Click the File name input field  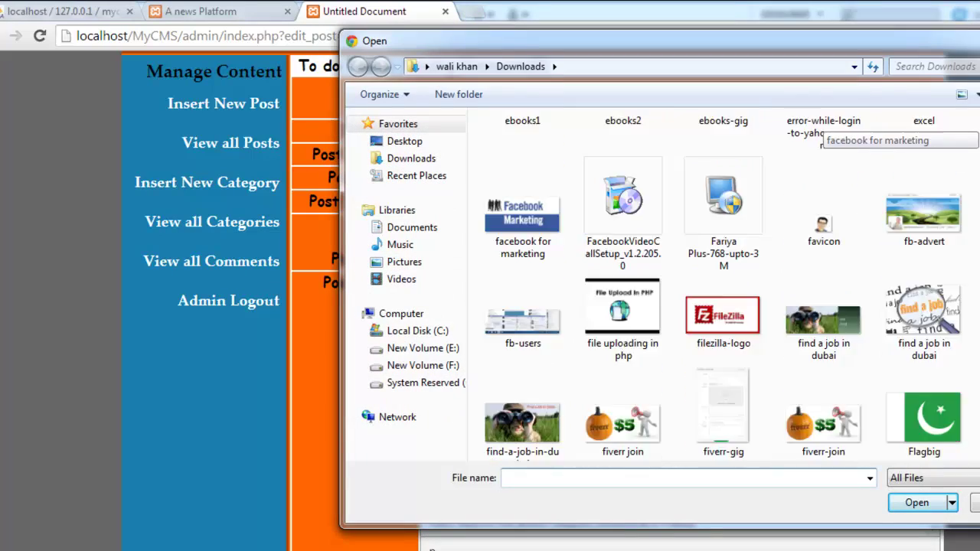682,478
